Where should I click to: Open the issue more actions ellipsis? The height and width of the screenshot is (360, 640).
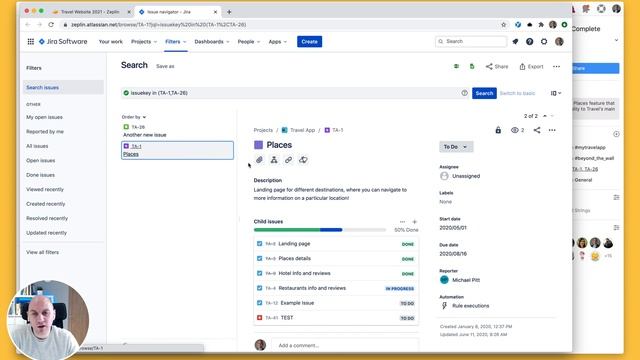(x=552, y=130)
